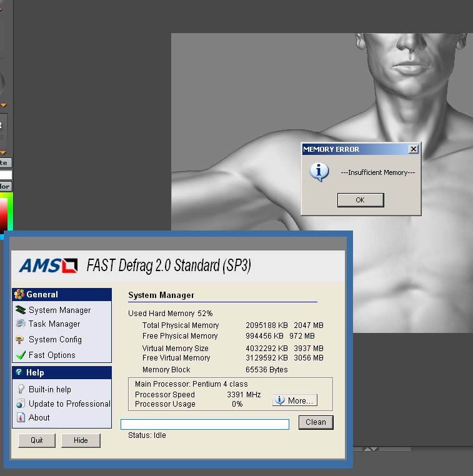Click 'Status: Idle' text
This screenshot has height=476, width=473.
click(x=147, y=435)
